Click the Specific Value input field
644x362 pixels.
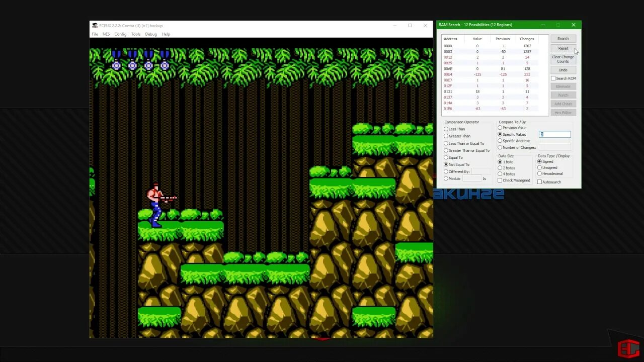click(555, 134)
